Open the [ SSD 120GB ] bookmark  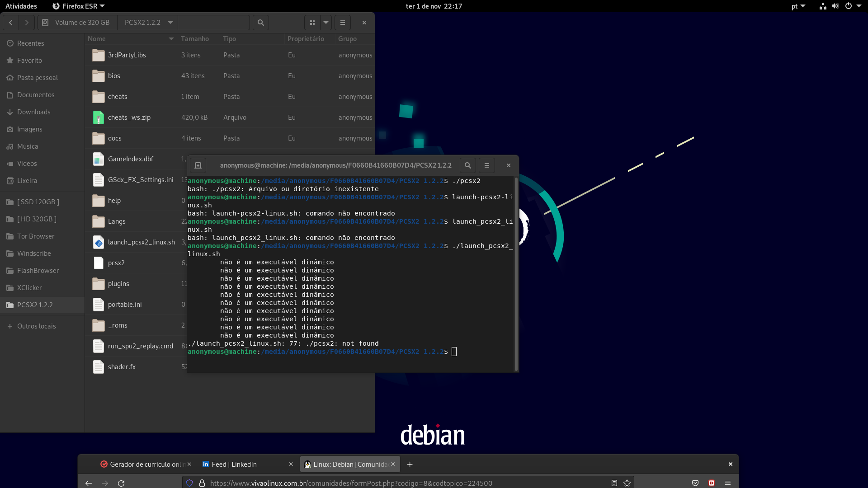point(42,202)
